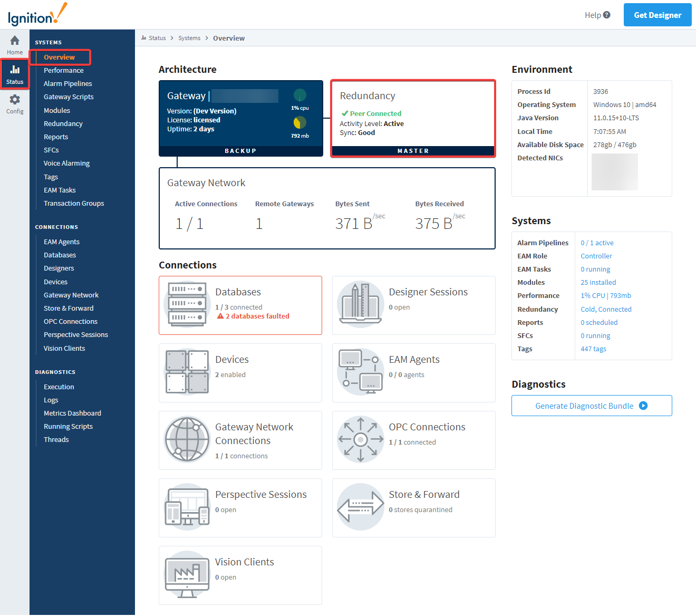696x616 pixels.
Task: Click the Devices grid icon
Action: 187,372
